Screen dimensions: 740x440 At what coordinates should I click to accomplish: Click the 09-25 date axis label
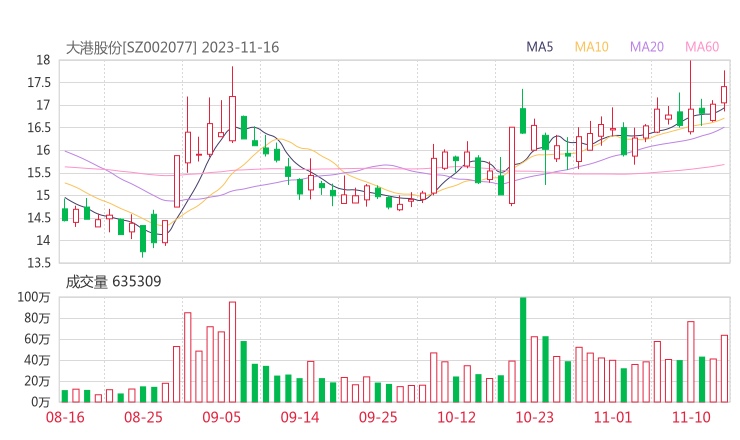point(378,417)
